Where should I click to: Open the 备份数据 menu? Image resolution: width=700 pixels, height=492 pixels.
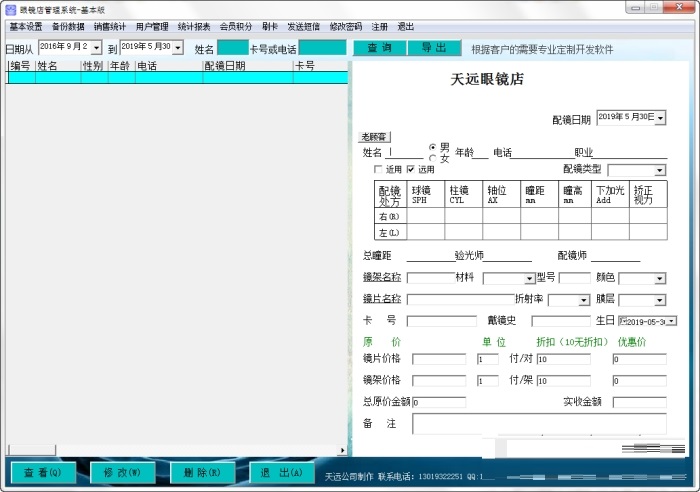coord(68,27)
